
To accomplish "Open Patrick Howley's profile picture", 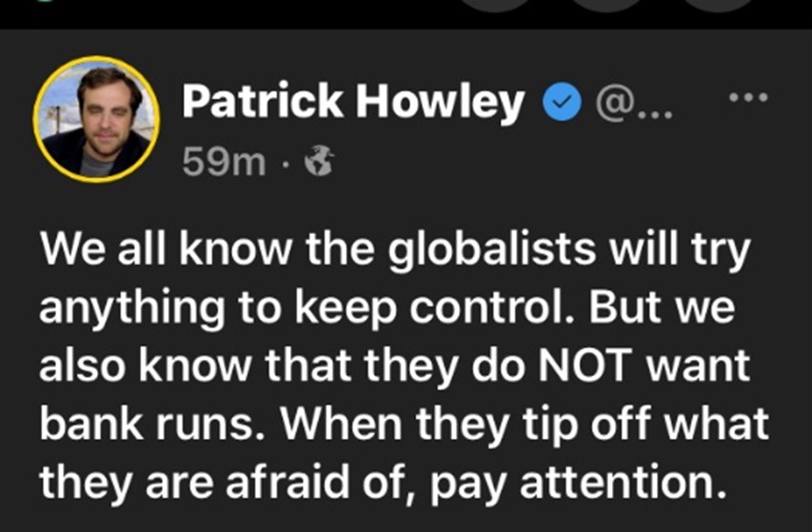I will [96, 119].
